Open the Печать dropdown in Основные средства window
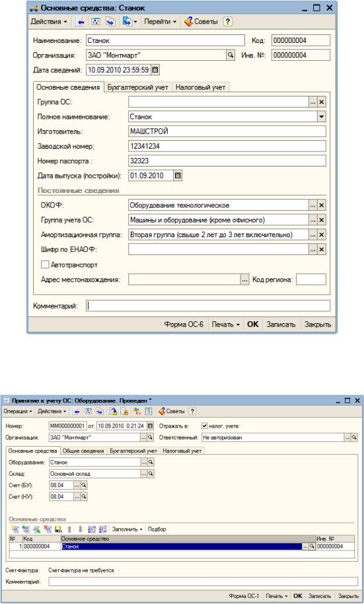This screenshot has height=604, width=364. coord(225,324)
